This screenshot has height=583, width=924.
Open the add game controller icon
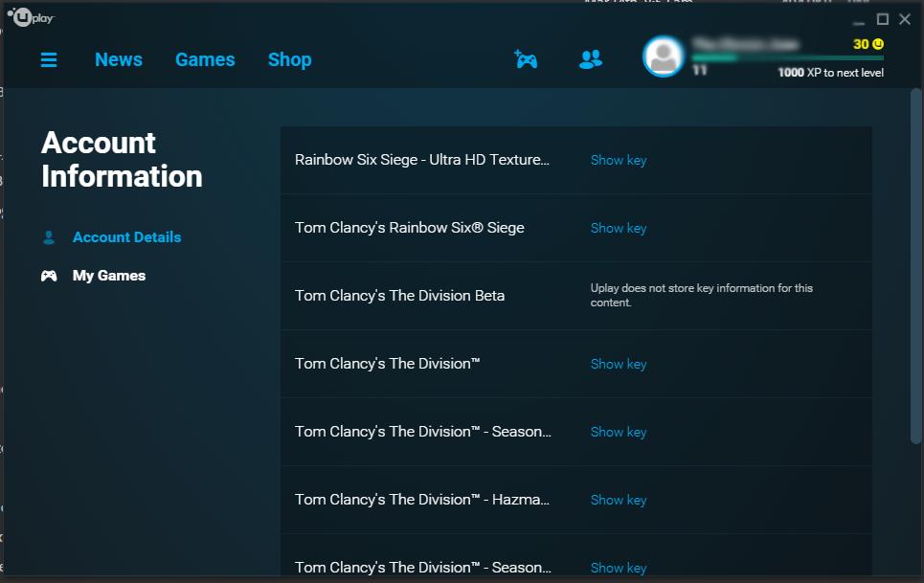click(x=526, y=59)
